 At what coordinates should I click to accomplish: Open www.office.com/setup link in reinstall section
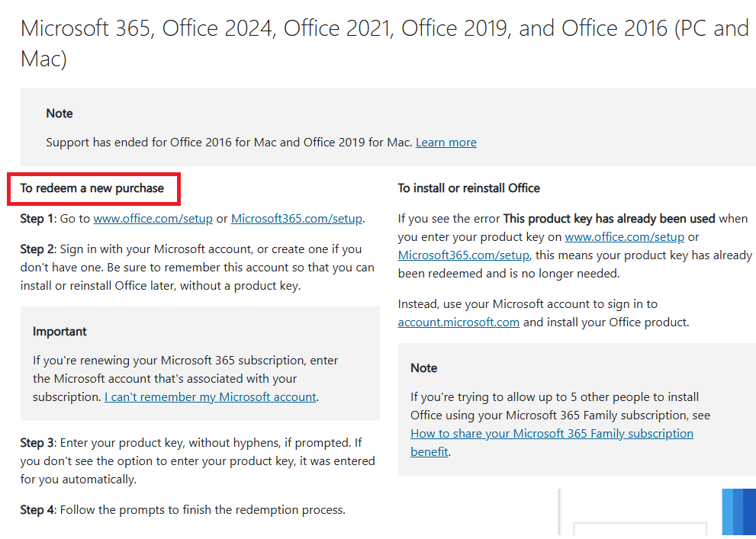point(624,236)
